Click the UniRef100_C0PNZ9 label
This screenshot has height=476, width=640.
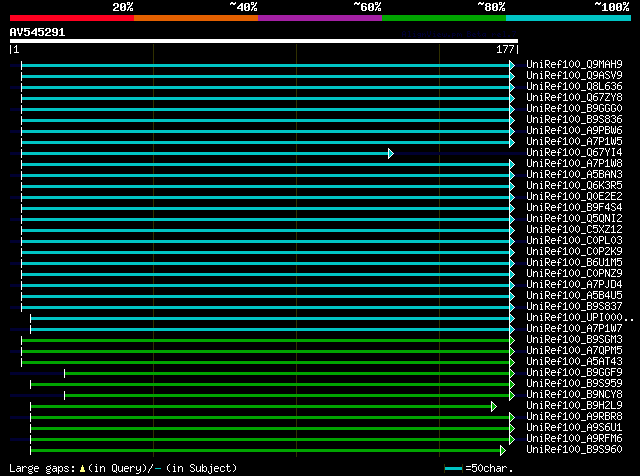coord(574,274)
